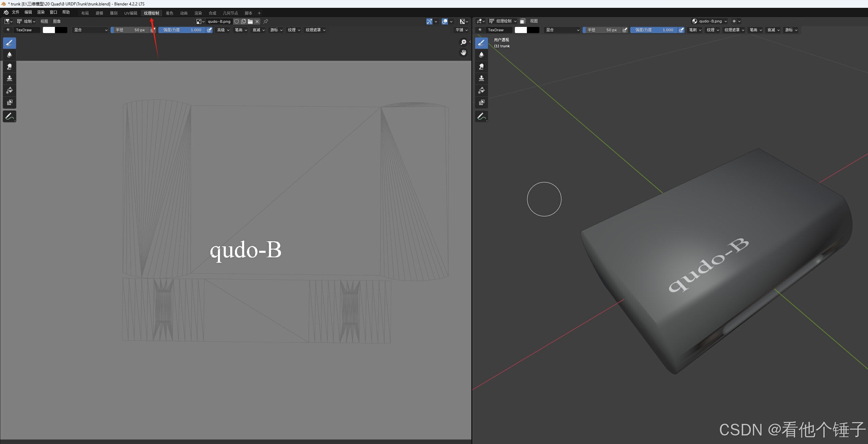This screenshot has width=868, height=444.
Task: Open the 文件 menu
Action: tap(16, 12)
